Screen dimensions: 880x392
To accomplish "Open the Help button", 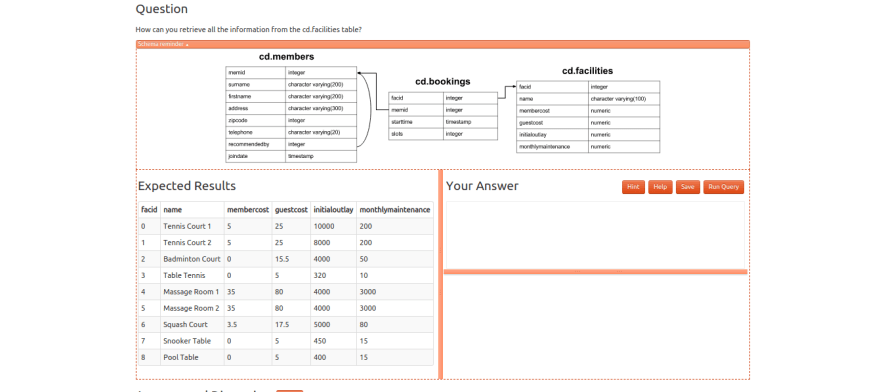I will 660,187.
